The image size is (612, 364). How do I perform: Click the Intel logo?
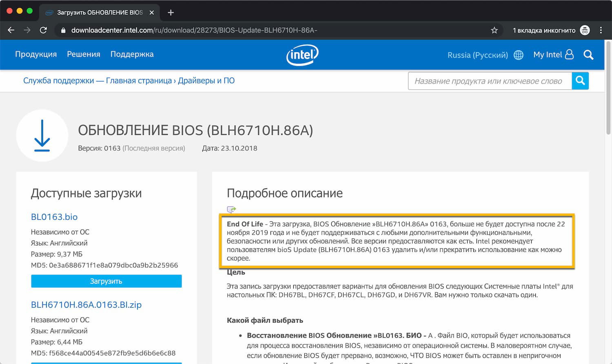tap(302, 55)
